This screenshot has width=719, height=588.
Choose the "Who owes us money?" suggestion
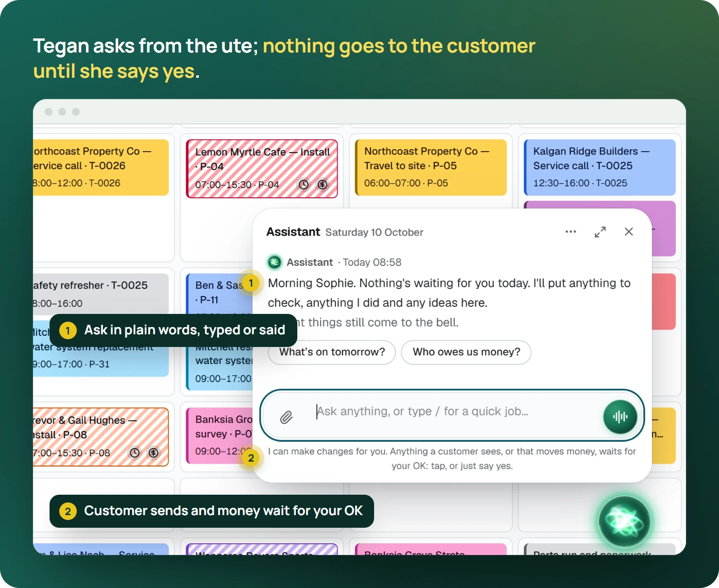click(x=466, y=352)
